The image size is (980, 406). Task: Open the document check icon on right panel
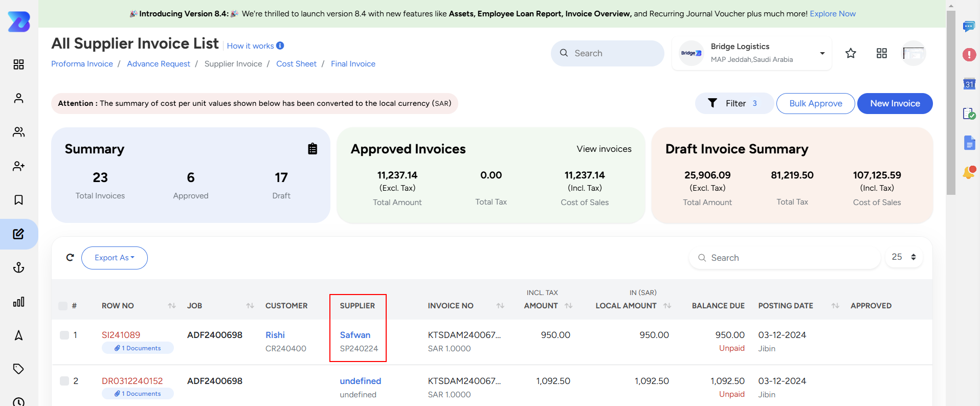[969, 114]
